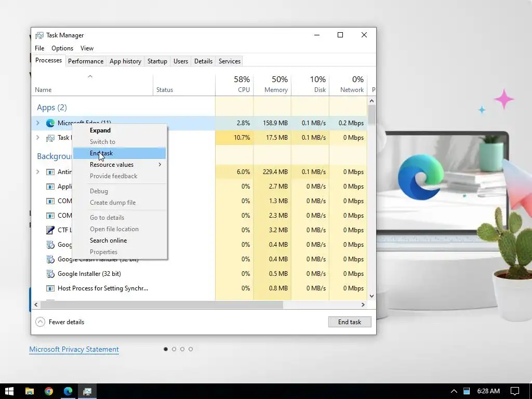
Task: Open the Windows Start menu
Action: 9,391
